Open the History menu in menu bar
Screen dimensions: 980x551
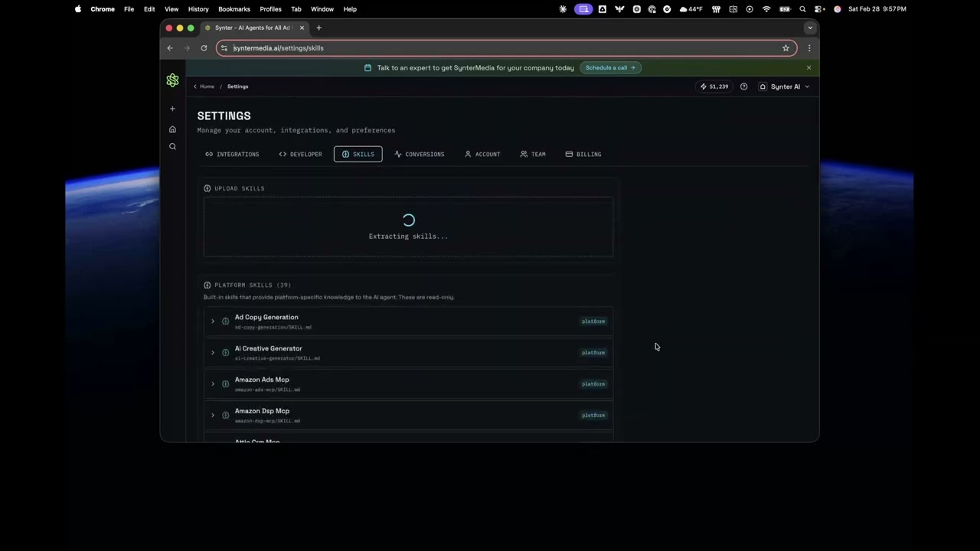click(198, 9)
